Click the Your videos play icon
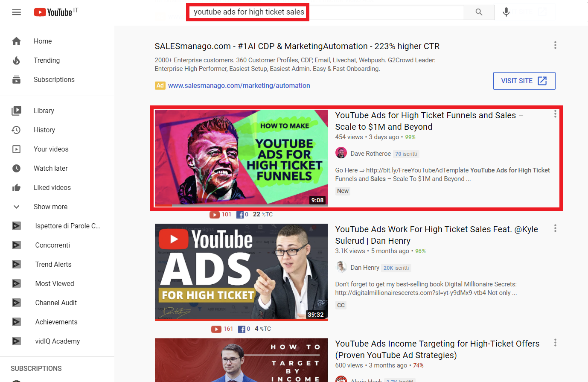 [x=17, y=149]
